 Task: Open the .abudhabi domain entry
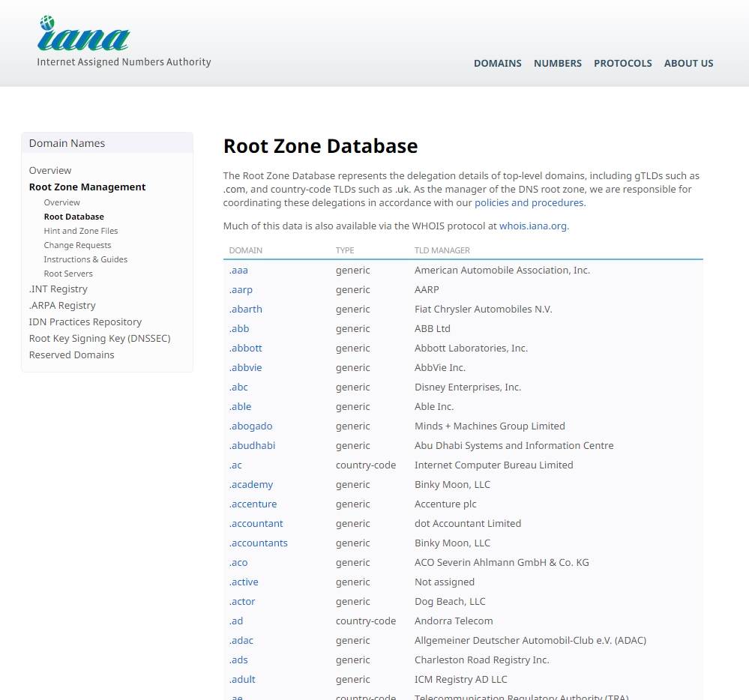[x=252, y=446]
